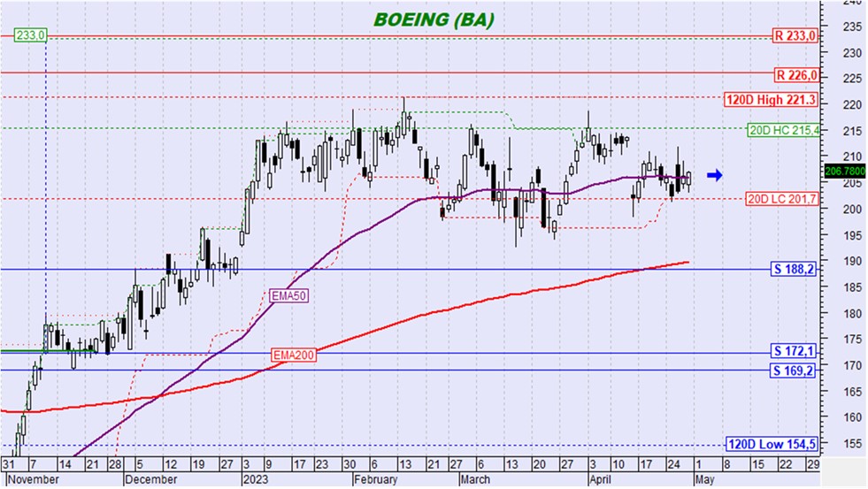
Task: Click the 235 value on price axis
Action: pyautogui.click(x=852, y=27)
